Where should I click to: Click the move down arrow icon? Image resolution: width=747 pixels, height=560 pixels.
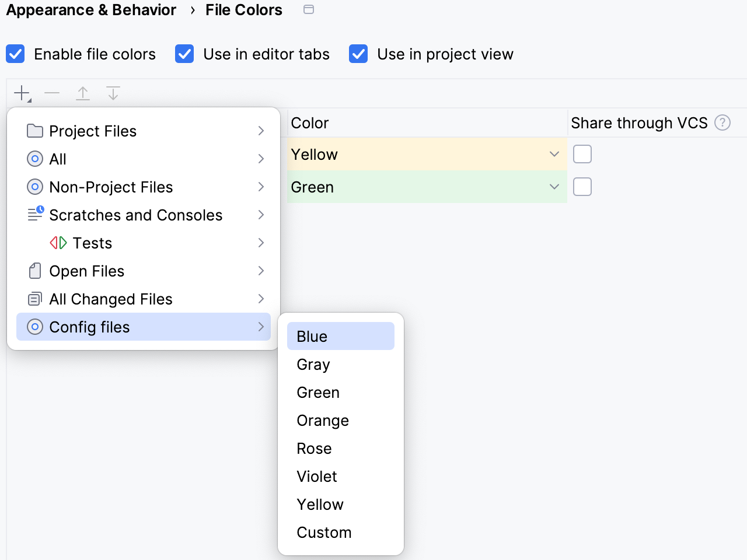(x=113, y=93)
